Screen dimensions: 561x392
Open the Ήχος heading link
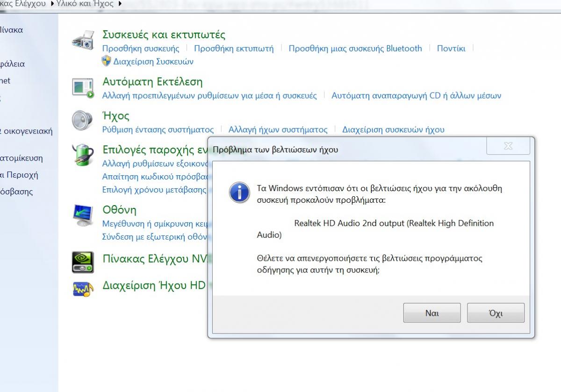tap(116, 115)
